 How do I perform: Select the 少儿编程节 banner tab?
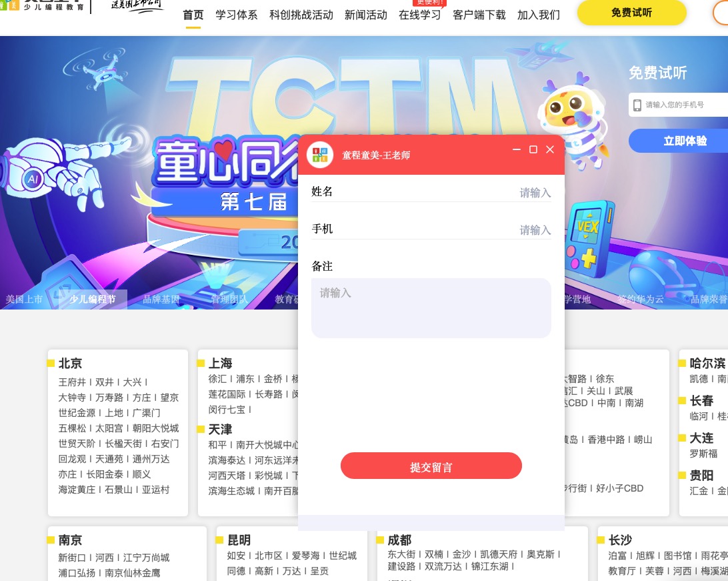[x=93, y=299]
